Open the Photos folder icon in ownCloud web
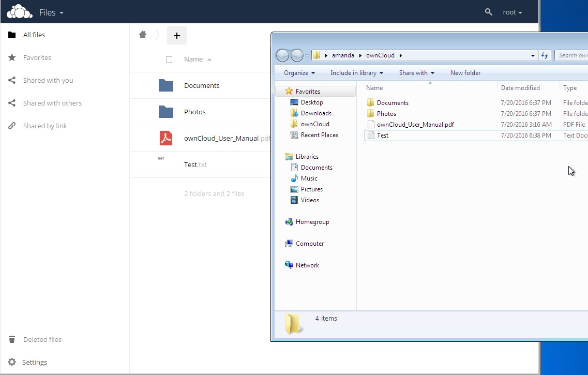The image size is (588, 375). pyautogui.click(x=166, y=112)
